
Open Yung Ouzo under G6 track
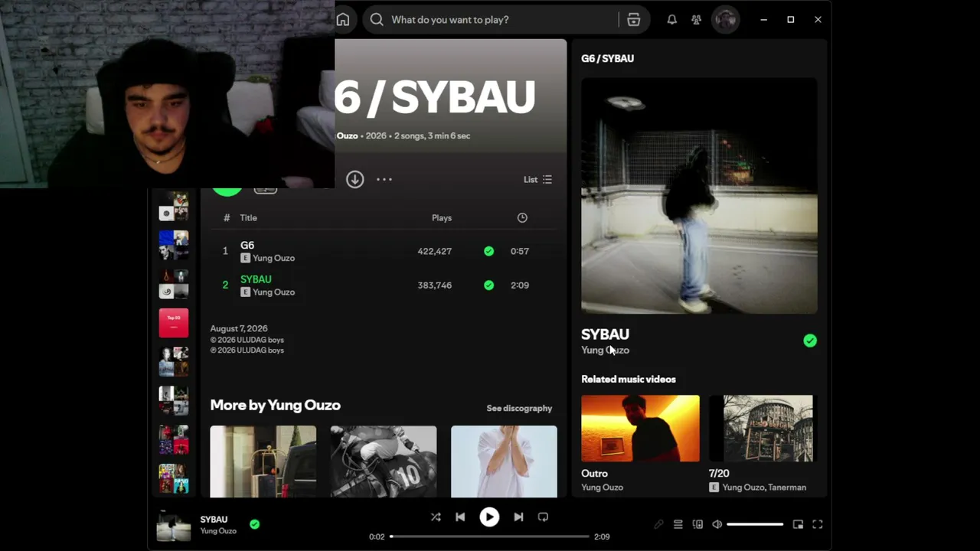pos(273,258)
